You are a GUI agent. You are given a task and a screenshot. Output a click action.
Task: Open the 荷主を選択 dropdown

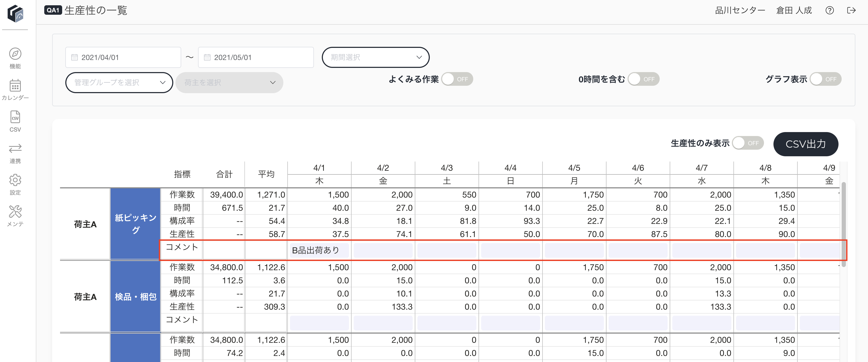[229, 83]
